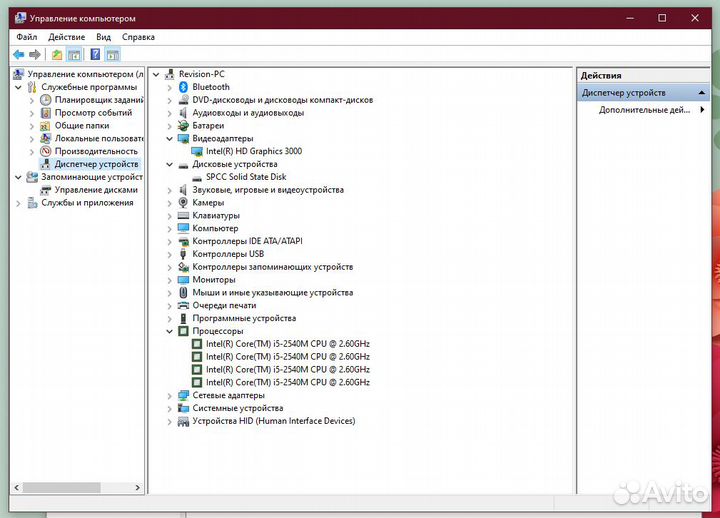The height and width of the screenshot is (518, 720).
Task: Click the Сетевые адаптеры network icon
Action: point(183,395)
